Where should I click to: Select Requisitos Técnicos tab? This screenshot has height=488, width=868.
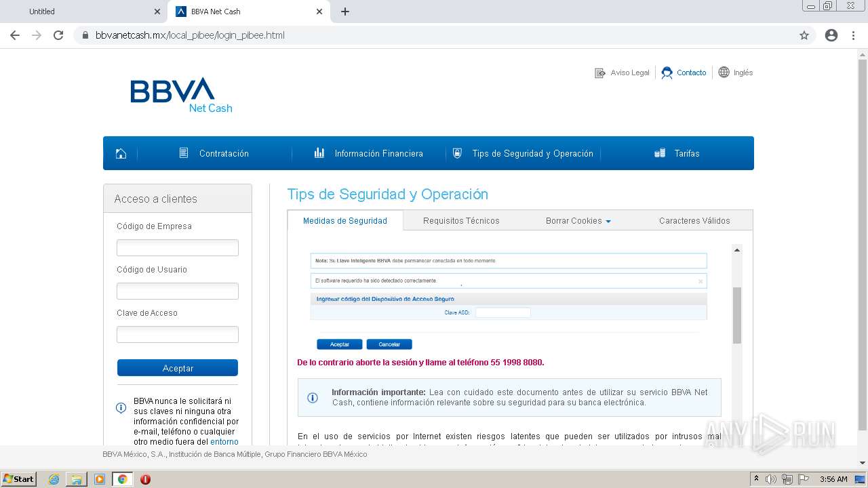pyautogui.click(x=461, y=221)
